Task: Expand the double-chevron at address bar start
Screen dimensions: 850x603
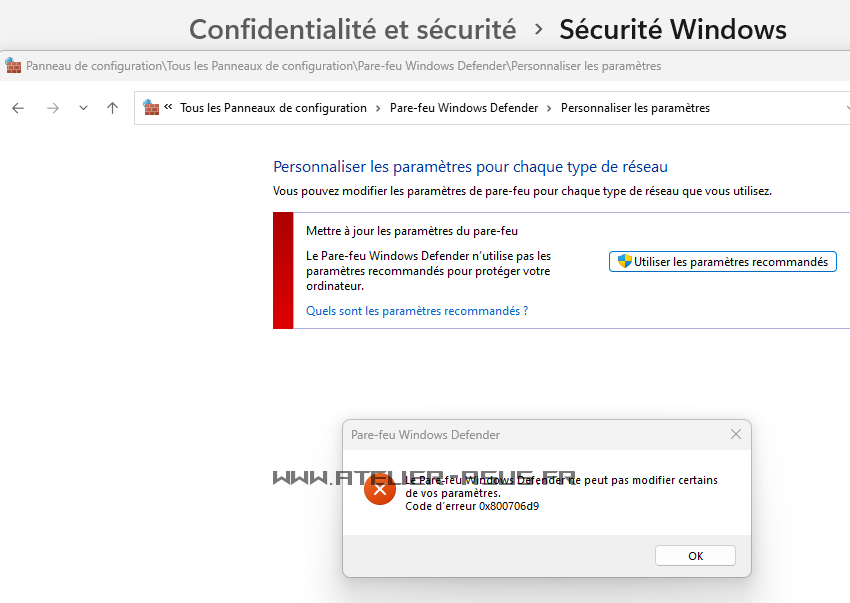Action: (169, 108)
